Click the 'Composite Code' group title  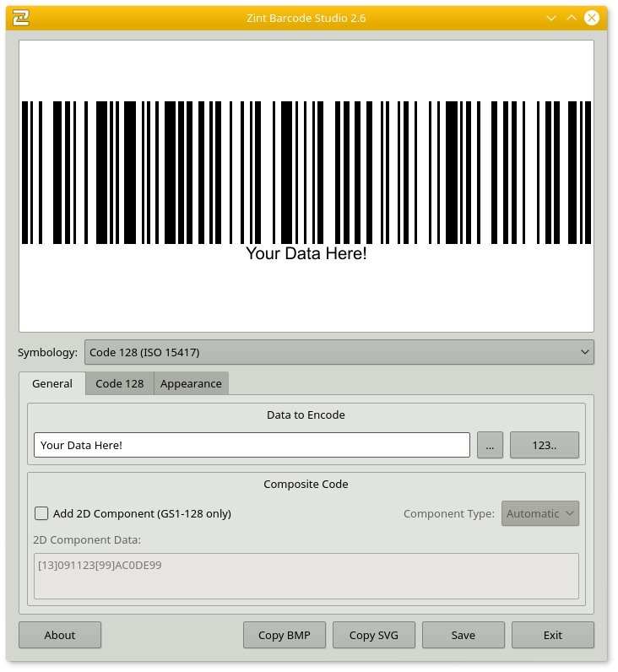click(306, 485)
